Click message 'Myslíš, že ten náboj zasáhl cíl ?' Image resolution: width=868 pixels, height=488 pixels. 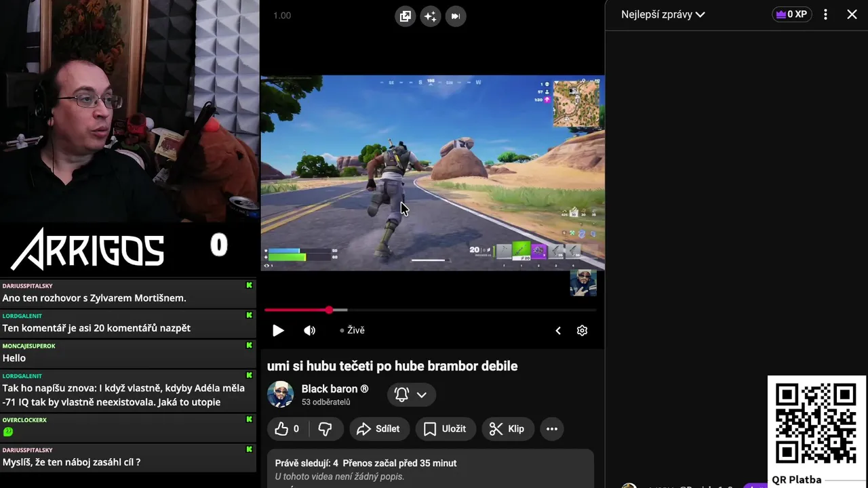coord(71,462)
